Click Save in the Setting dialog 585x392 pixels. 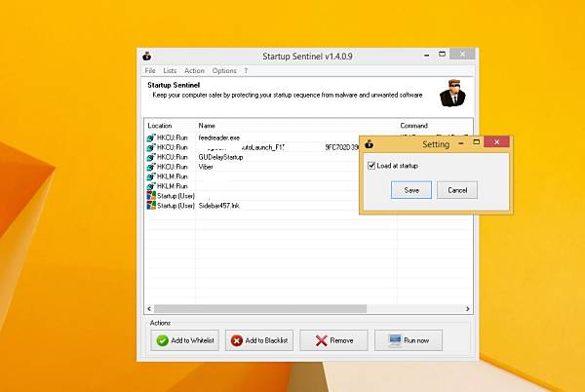[411, 190]
